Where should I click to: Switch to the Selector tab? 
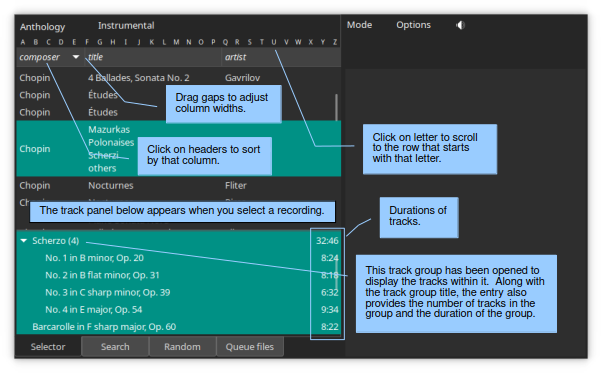(x=48, y=347)
